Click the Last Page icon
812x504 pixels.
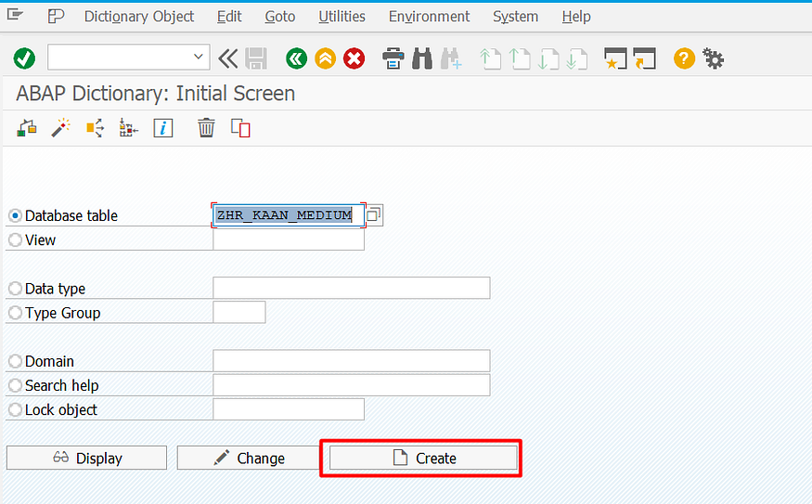pyautogui.click(x=577, y=58)
